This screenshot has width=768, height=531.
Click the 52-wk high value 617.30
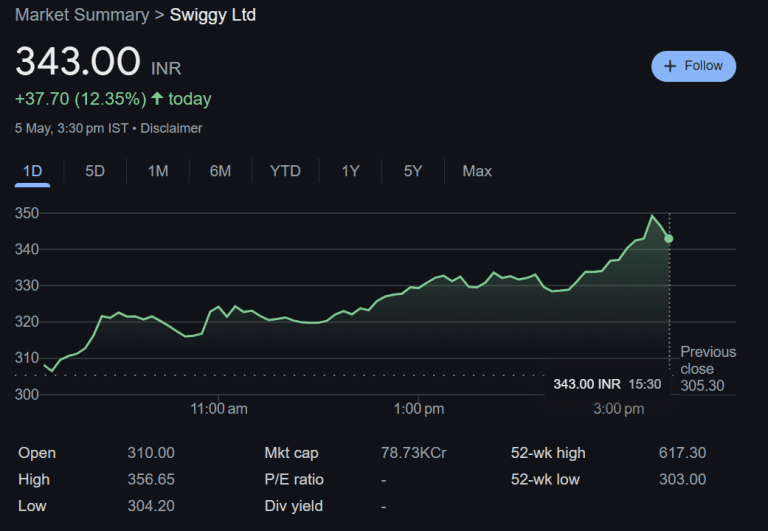click(682, 453)
